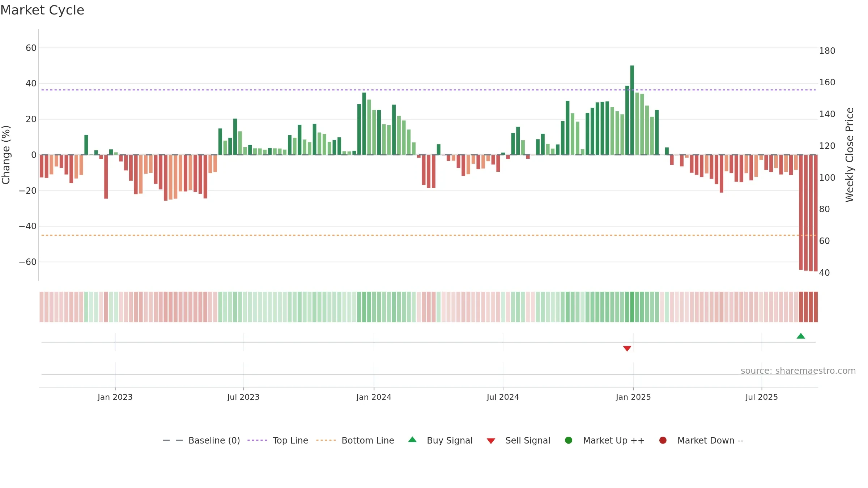Open the source: sharemaestro.com link
868x488 pixels.
point(798,371)
